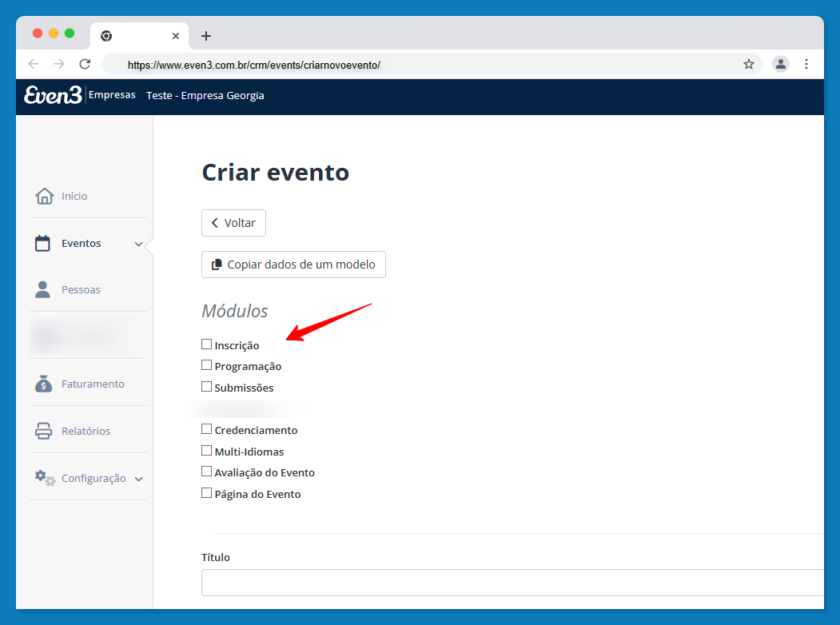The image size is (840, 625).
Task: Bookmark page with the star icon
Action: [749, 64]
